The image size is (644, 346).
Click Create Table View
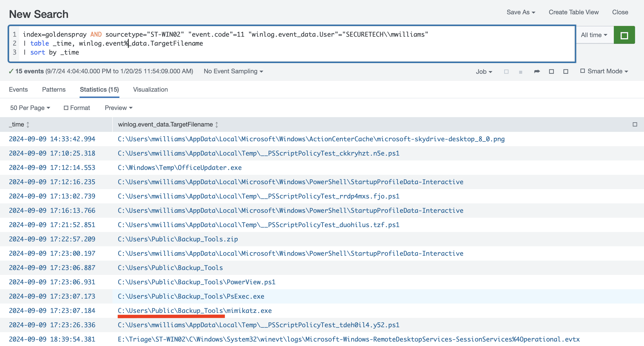coord(574,12)
